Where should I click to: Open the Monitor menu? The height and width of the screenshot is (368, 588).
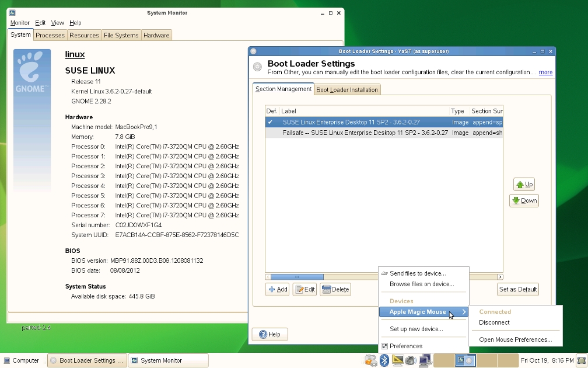click(x=20, y=23)
